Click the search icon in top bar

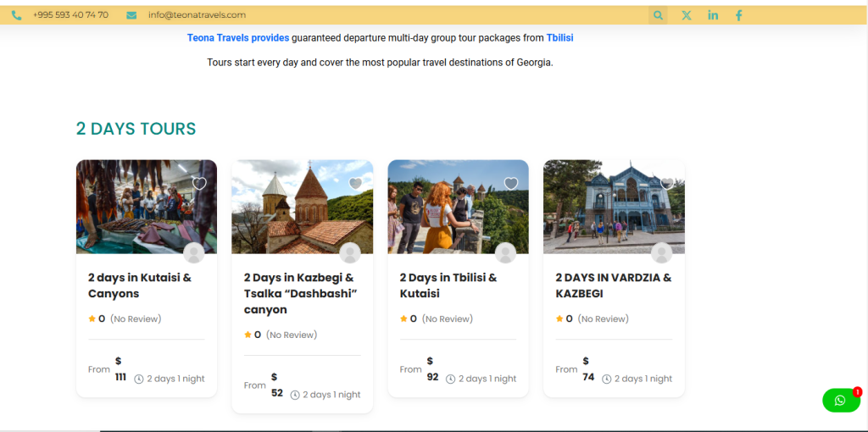point(659,15)
